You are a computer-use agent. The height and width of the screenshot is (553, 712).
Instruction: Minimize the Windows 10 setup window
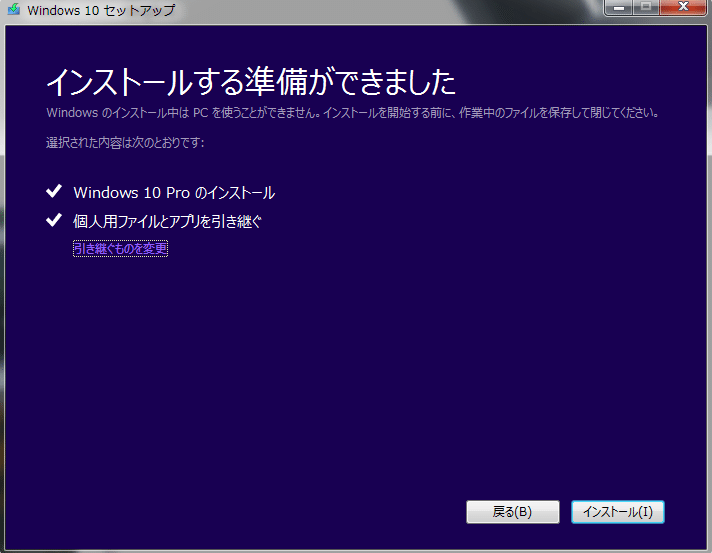[618, 7]
